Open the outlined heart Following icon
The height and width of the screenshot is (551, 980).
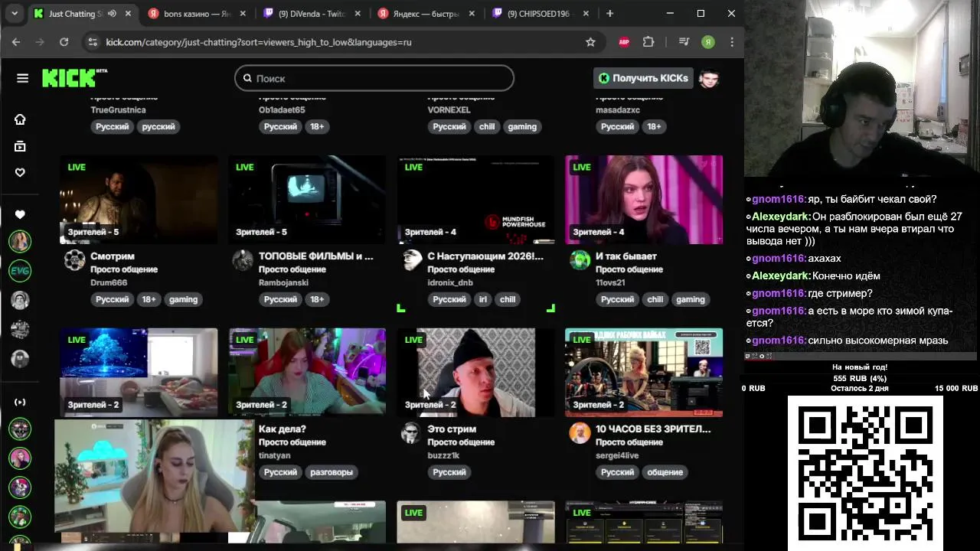[x=20, y=172]
